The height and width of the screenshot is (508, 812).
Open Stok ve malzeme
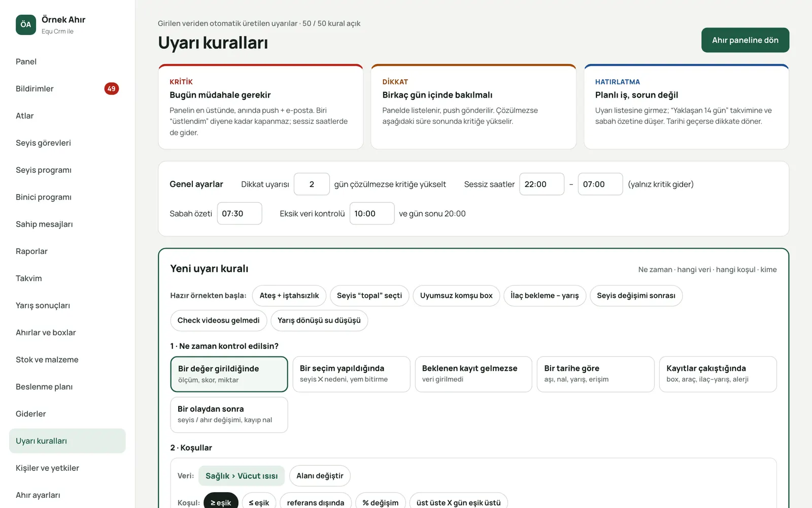click(67, 360)
